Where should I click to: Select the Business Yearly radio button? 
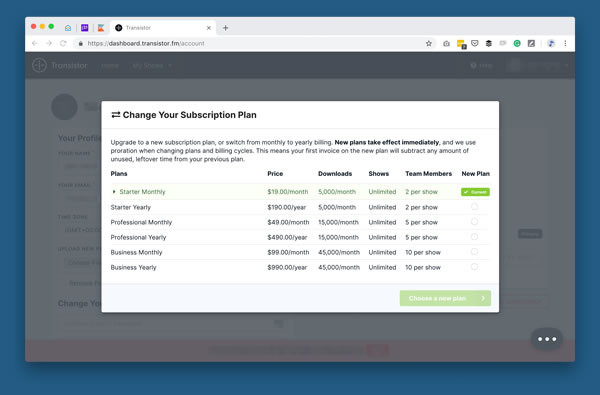pyautogui.click(x=474, y=267)
